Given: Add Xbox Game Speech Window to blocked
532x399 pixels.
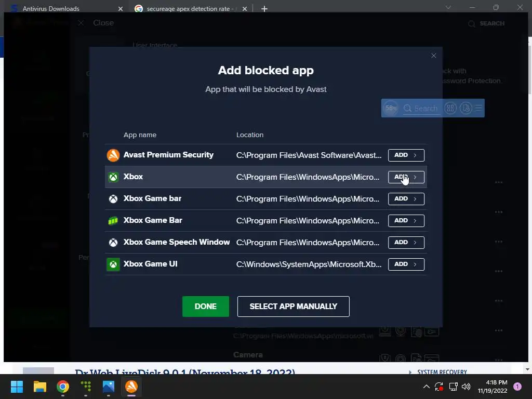Looking at the screenshot, I should (x=406, y=242).
